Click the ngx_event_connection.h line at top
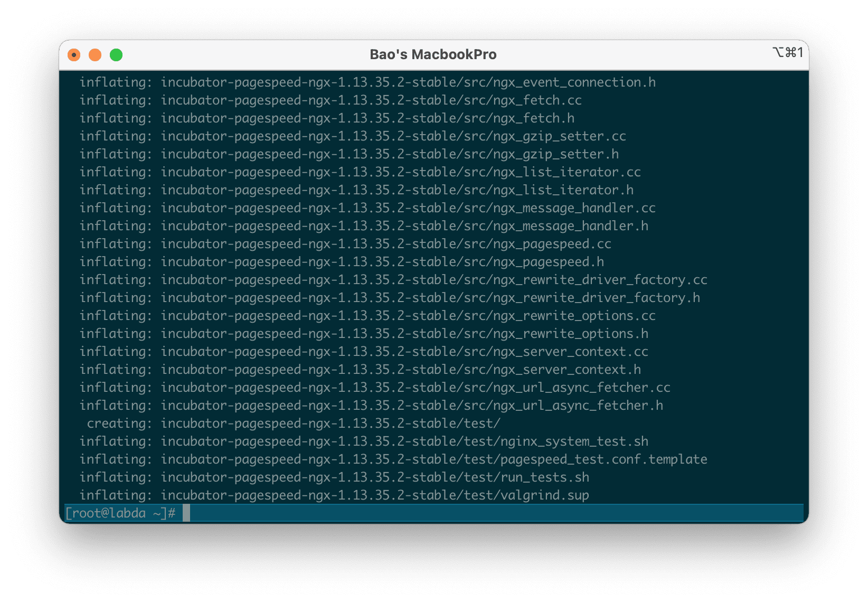The image size is (868, 602). 370,82
